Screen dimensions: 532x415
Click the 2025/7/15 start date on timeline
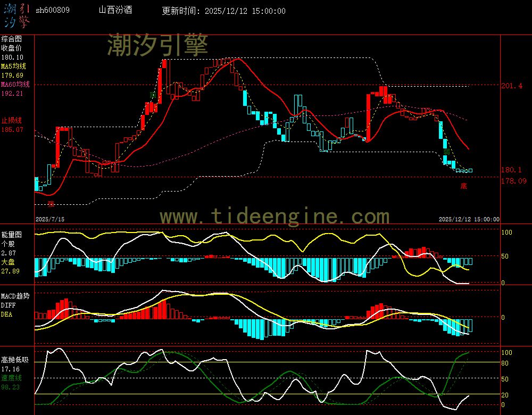(x=49, y=219)
